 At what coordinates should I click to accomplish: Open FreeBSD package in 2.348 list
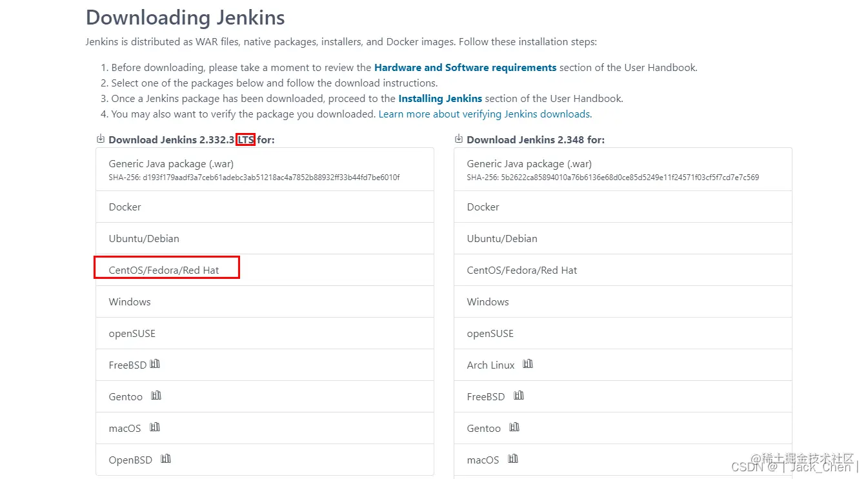coord(623,396)
